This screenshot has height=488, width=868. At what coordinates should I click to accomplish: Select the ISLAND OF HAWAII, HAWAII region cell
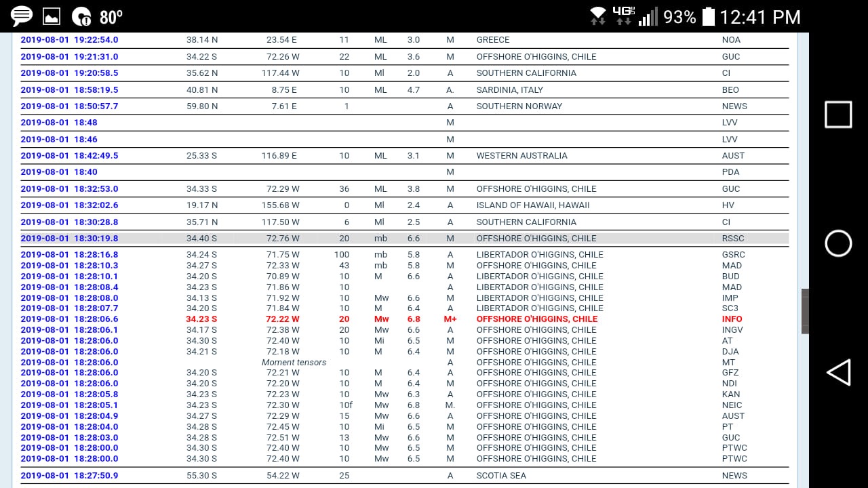[x=533, y=205]
